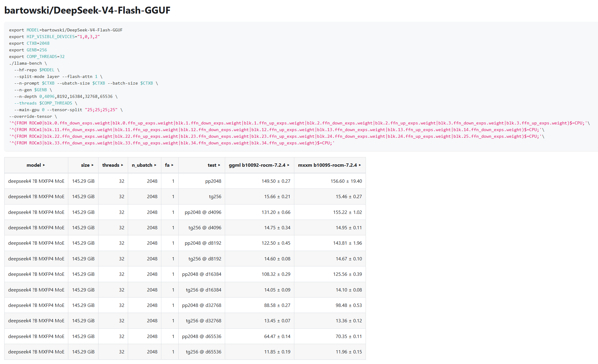This screenshot has width=598, height=364.
Task: Click the 15.66 ± 0.21 result value
Action: (277, 197)
